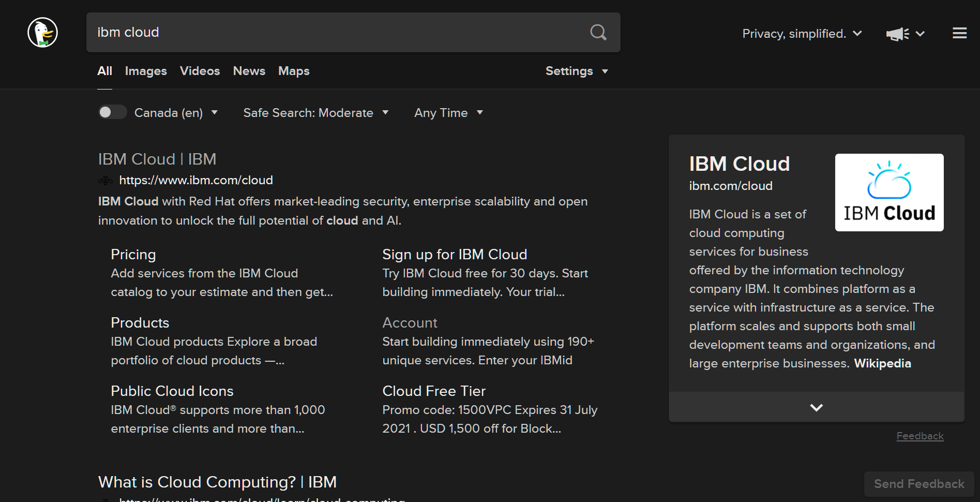Viewport: 980px width, 502px height.
Task: Open the Cloud Free Tier sitelink
Action: coord(434,391)
